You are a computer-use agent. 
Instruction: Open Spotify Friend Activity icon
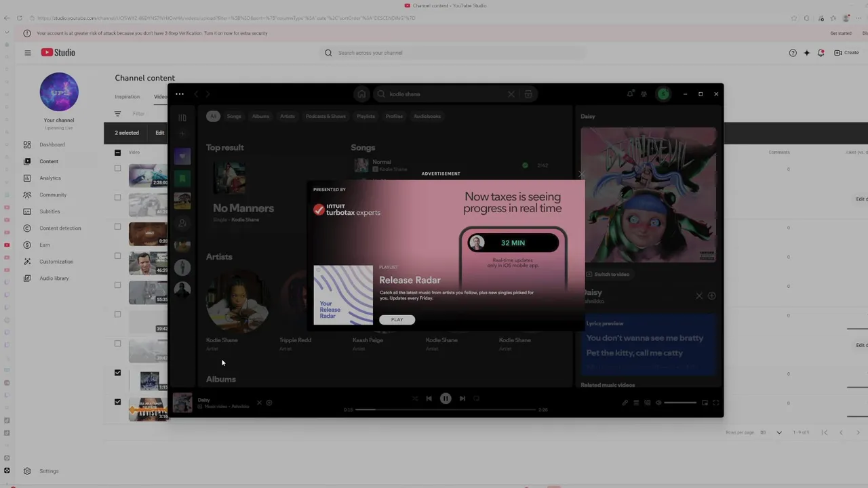coord(644,94)
